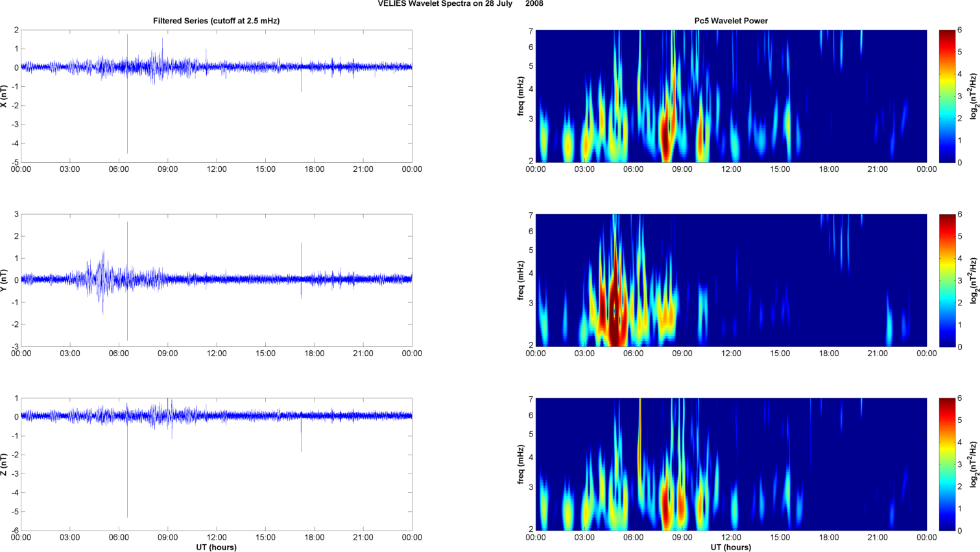The width and height of the screenshot is (980, 552).
Task: Click 'freq (mHz)' label of the bottom wavelet plot
Action: [520, 464]
